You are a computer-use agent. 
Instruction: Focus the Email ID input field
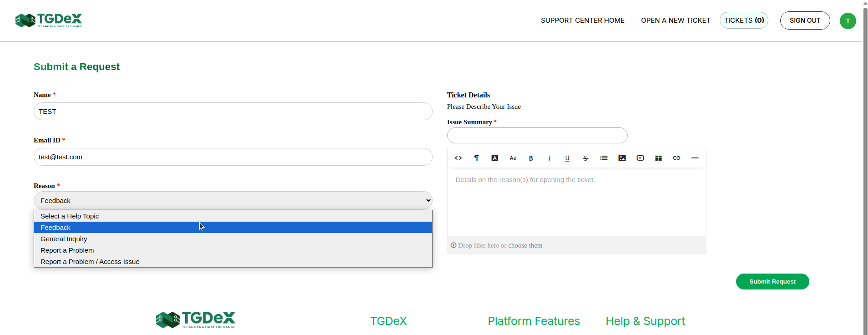tap(233, 157)
